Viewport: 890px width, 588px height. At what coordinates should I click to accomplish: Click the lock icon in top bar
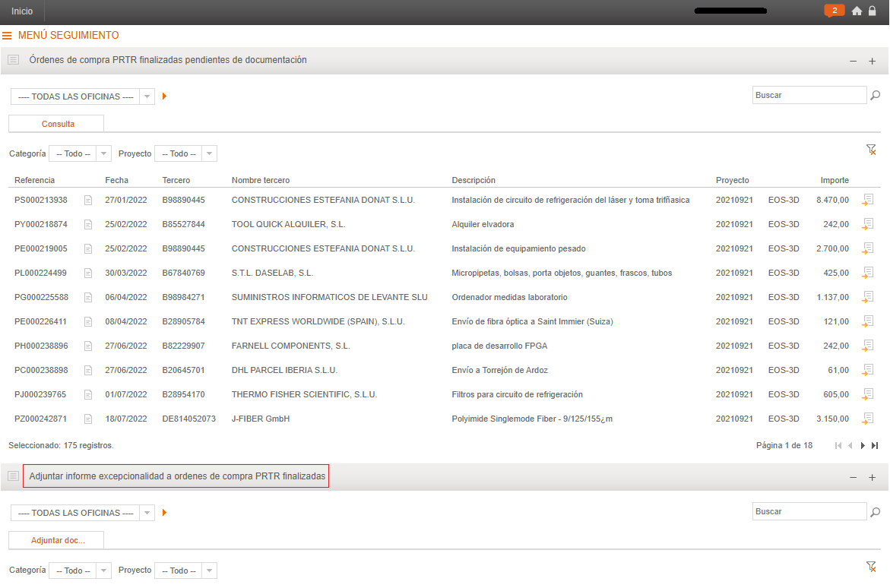click(x=872, y=11)
